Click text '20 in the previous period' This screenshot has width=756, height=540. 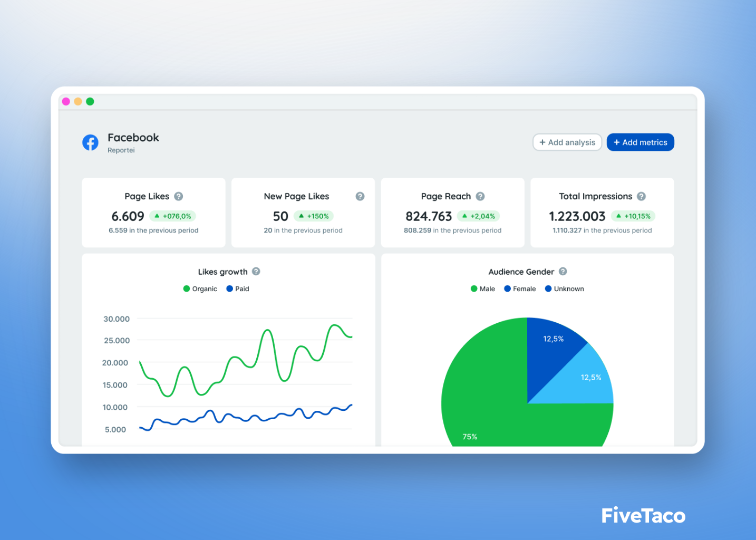coord(303,230)
